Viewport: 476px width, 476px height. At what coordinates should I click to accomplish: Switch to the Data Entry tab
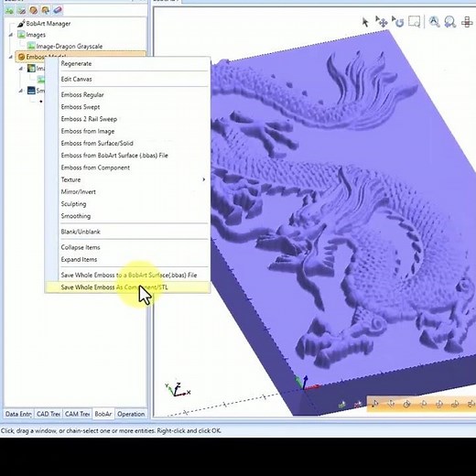18,414
